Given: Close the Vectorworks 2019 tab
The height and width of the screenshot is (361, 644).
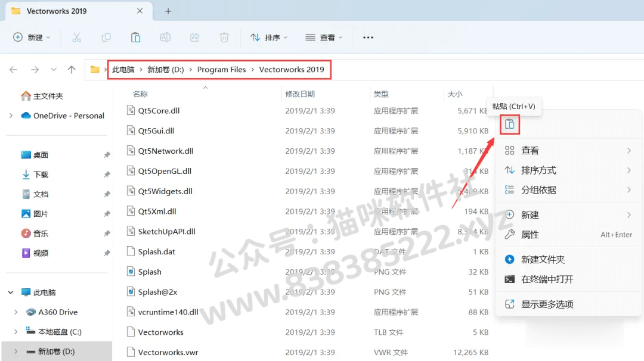Looking at the screenshot, I should tap(140, 11).
